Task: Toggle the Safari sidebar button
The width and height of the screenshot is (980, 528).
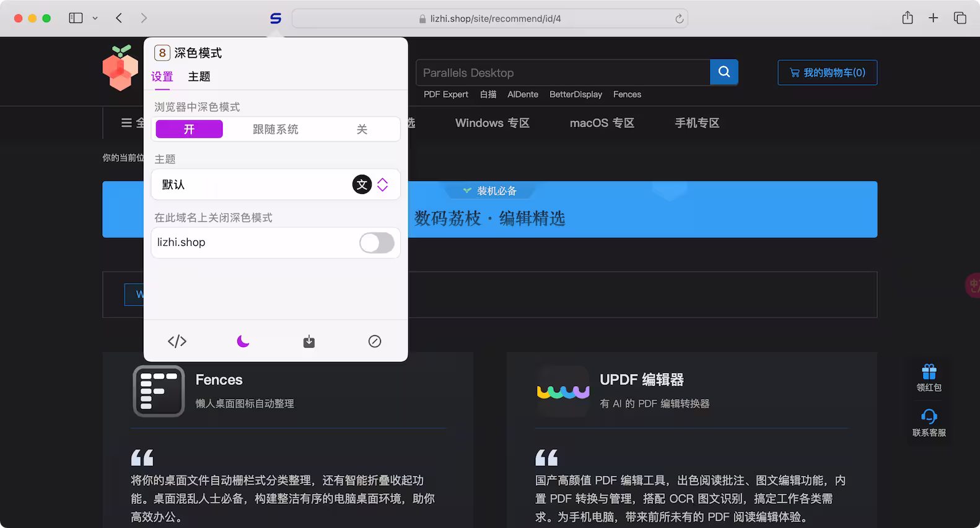Action: 76,18
